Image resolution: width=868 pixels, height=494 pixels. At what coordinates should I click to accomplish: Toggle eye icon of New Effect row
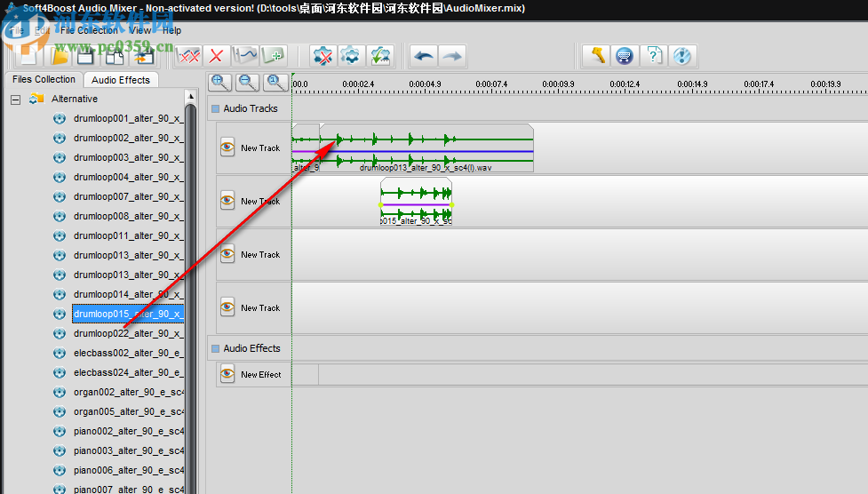[x=227, y=374]
